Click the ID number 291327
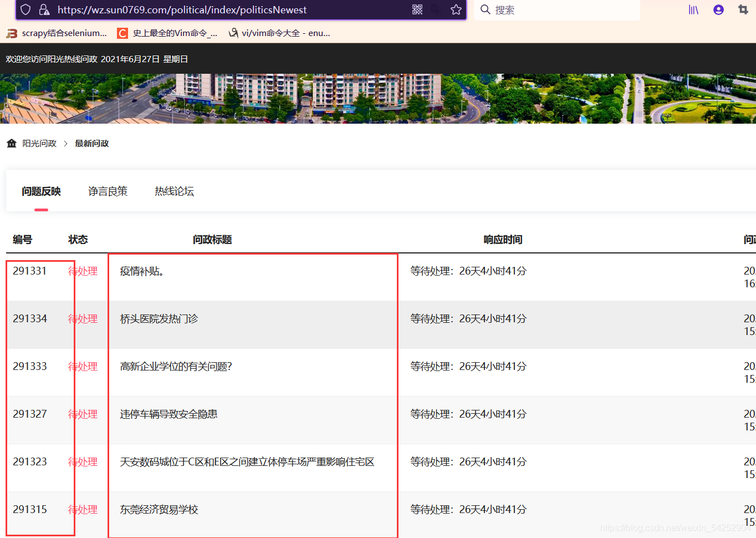 click(30, 414)
